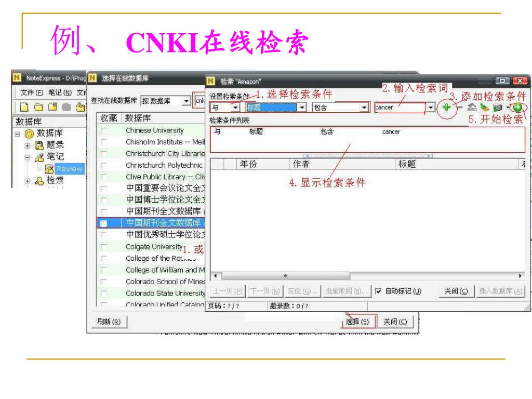Viewport: 532px width, 399px height.
Task: Open the search term history dropdown arrow
Action: tap(431, 108)
